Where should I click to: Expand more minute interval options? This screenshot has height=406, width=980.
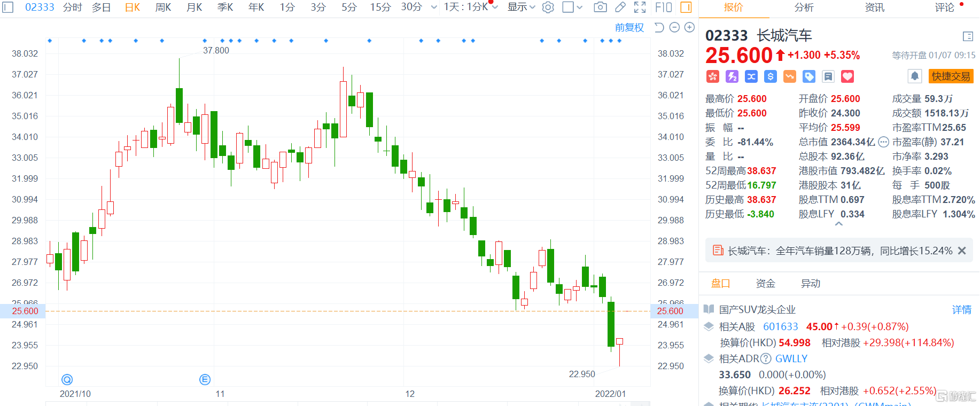coord(434,7)
